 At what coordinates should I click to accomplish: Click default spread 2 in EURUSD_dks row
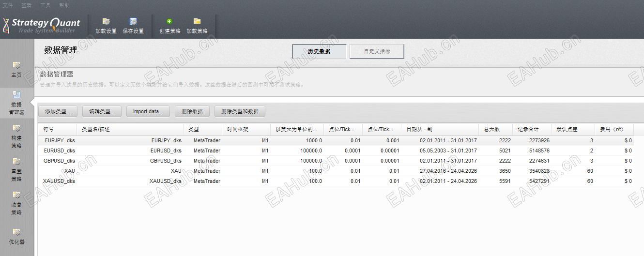[591, 151]
